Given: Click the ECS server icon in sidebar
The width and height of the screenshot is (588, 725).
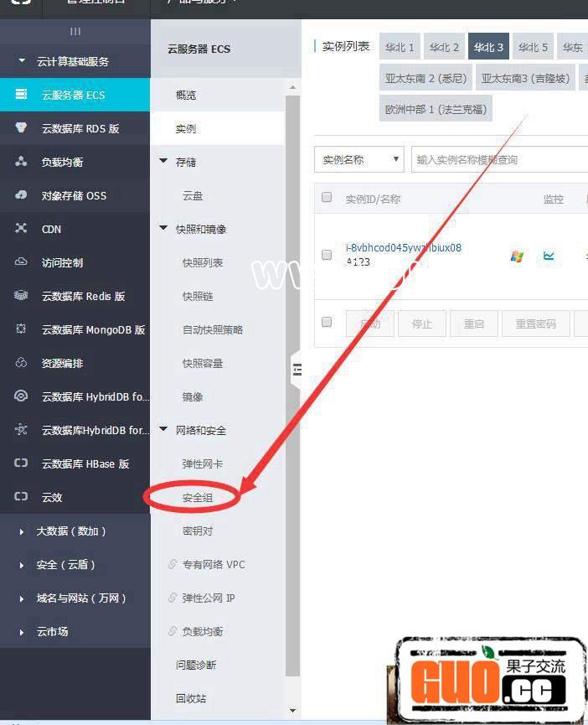Looking at the screenshot, I should tap(22, 95).
